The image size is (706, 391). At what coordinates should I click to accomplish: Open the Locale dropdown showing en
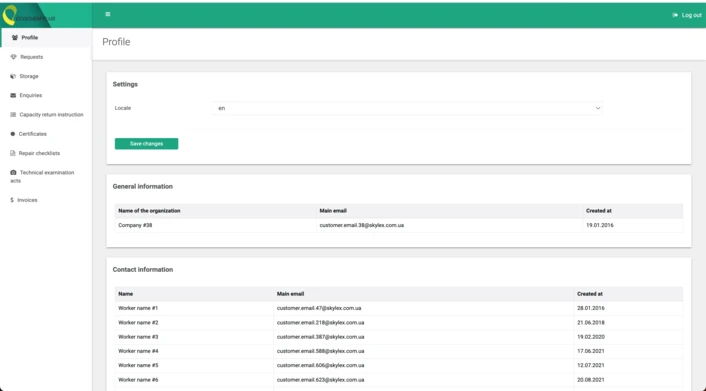click(407, 108)
